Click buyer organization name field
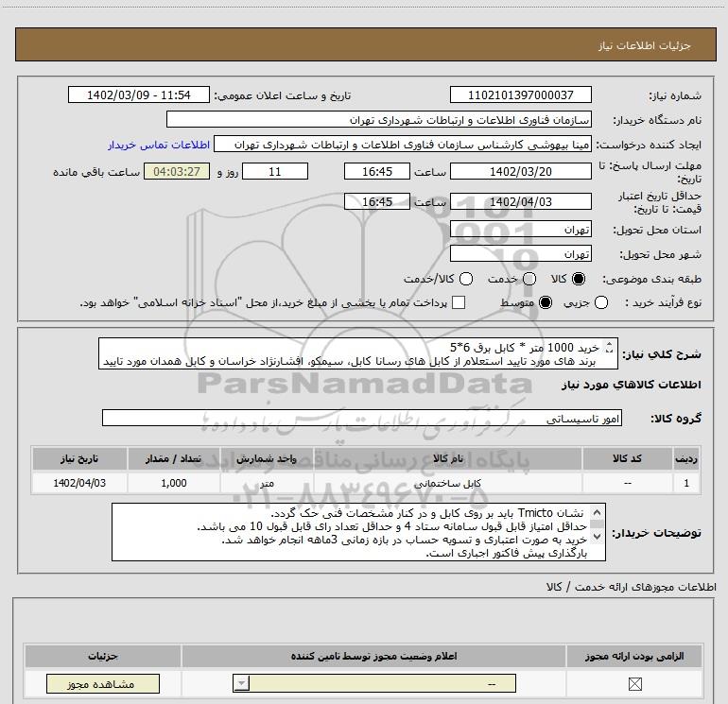 click(x=379, y=120)
